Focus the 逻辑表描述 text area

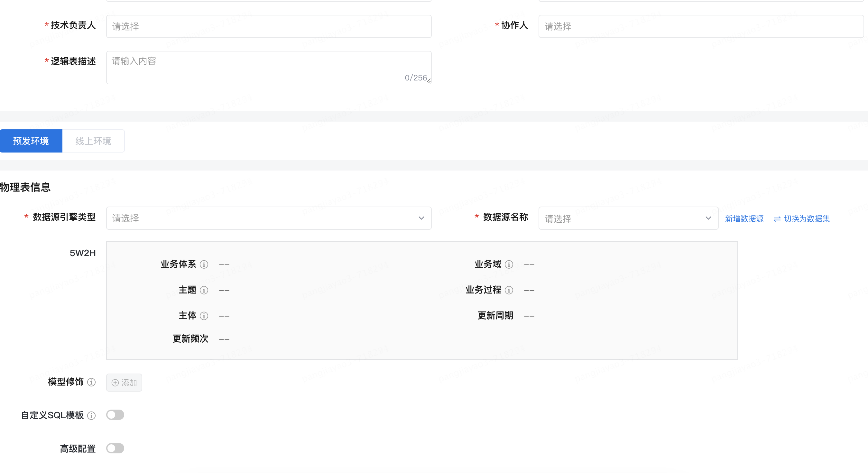pyautogui.click(x=269, y=67)
